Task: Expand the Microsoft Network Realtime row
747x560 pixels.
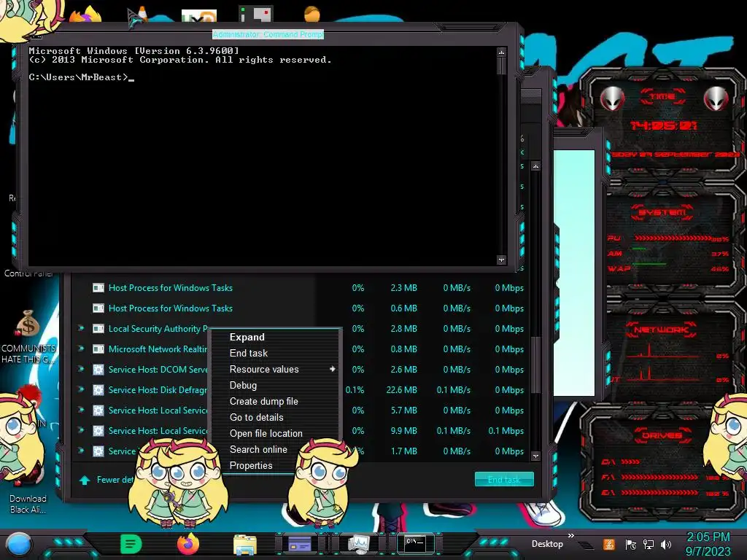Action: pos(81,349)
